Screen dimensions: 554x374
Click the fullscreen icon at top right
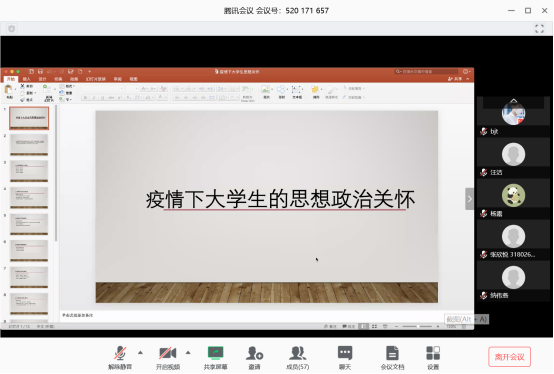(539, 29)
